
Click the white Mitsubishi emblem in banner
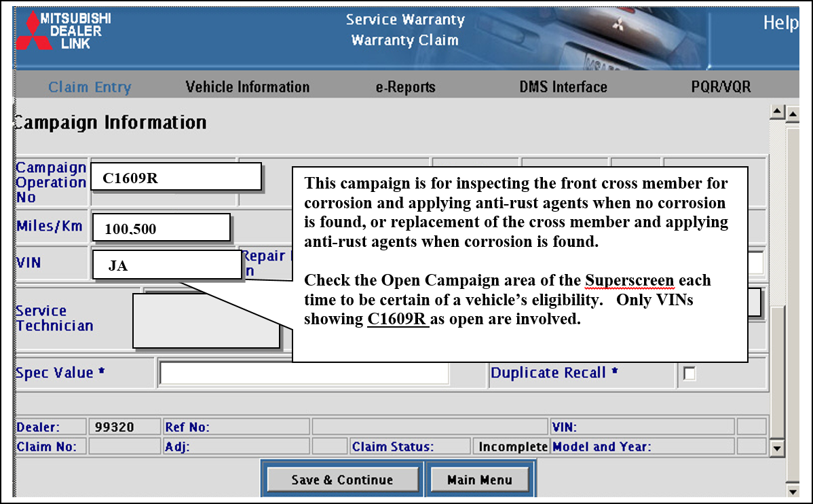click(x=618, y=26)
